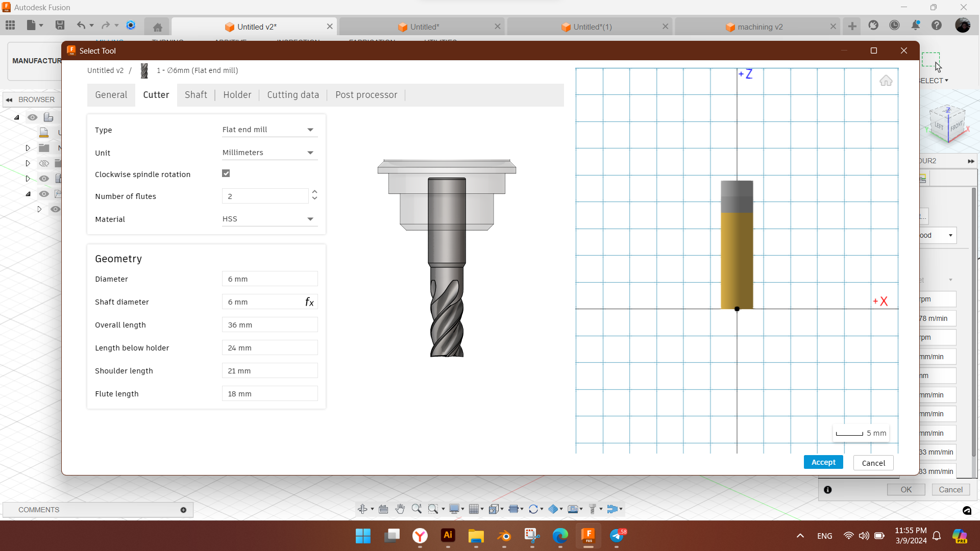Click Cancel in the background operation dialog
The width and height of the screenshot is (980, 551).
pos(951,490)
